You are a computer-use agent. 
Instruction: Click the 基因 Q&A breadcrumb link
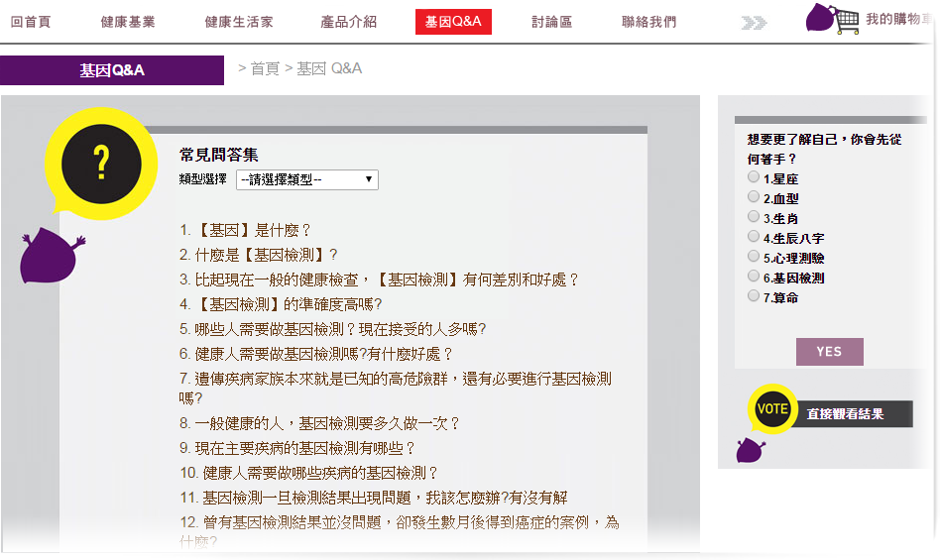[329, 68]
